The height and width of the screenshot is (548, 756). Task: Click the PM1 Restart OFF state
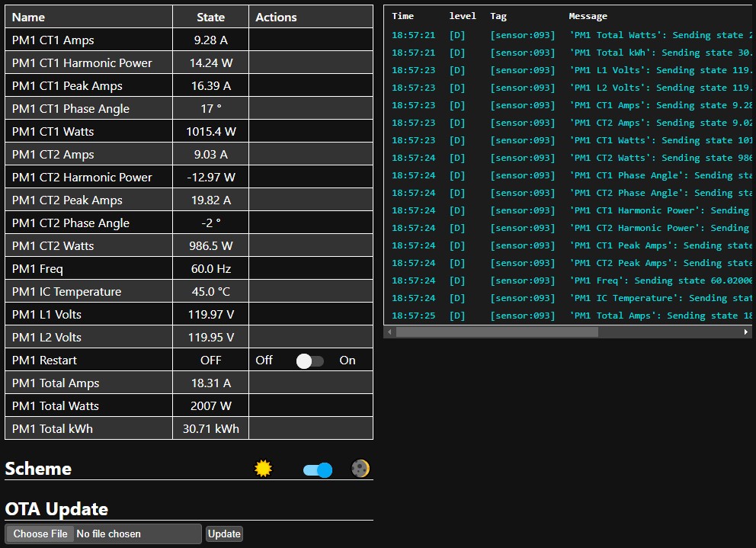point(210,361)
